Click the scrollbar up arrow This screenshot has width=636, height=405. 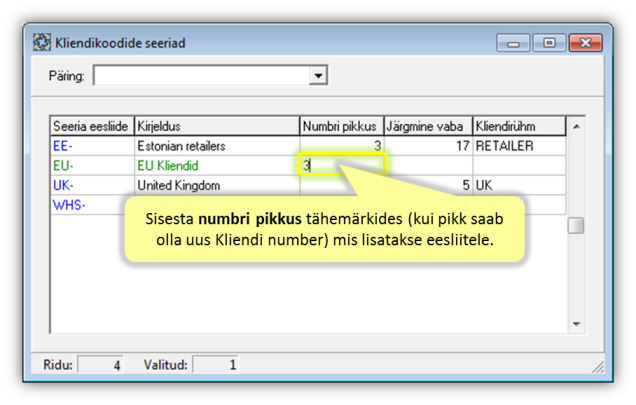click(x=576, y=127)
